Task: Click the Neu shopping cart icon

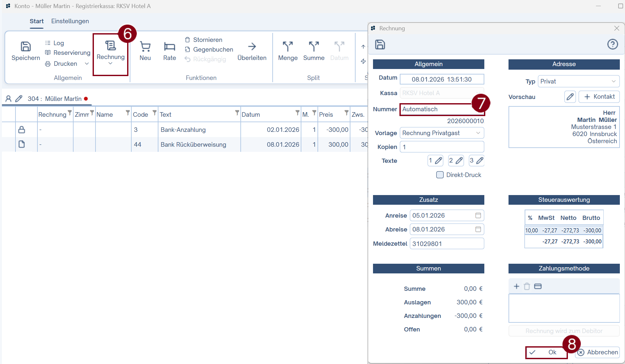Action: pyautogui.click(x=145, y=47)
